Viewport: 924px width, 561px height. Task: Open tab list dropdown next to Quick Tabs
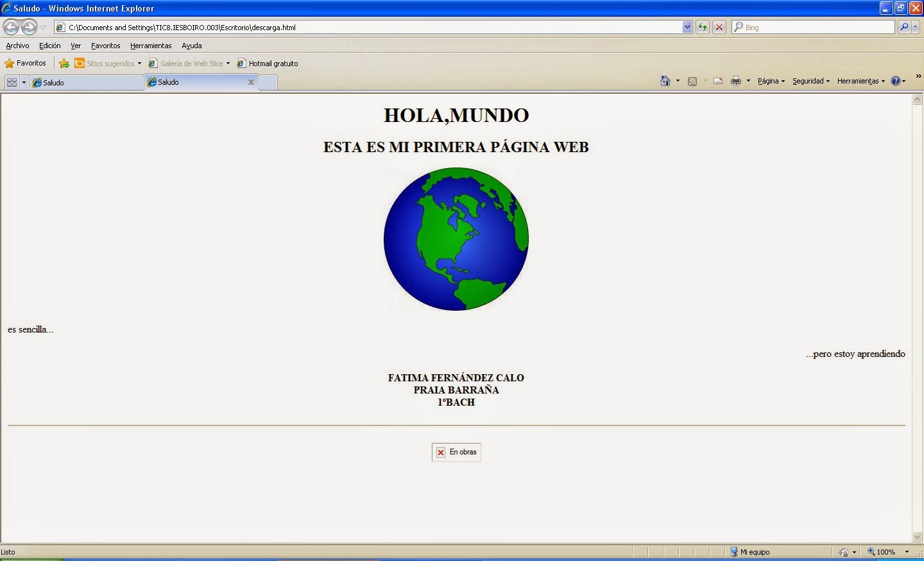24,82
